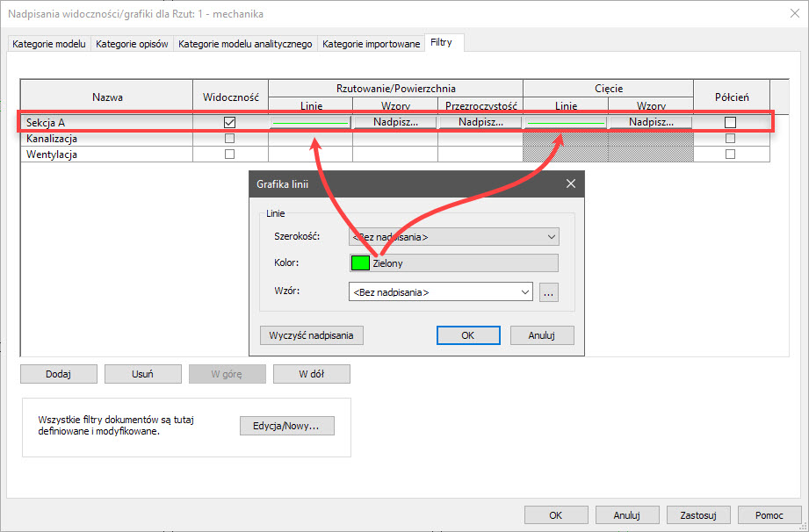809x532 pixels.
Task: Click Przezroczystość Nadpisz button for Sekcja A
Action: [480, 123]
